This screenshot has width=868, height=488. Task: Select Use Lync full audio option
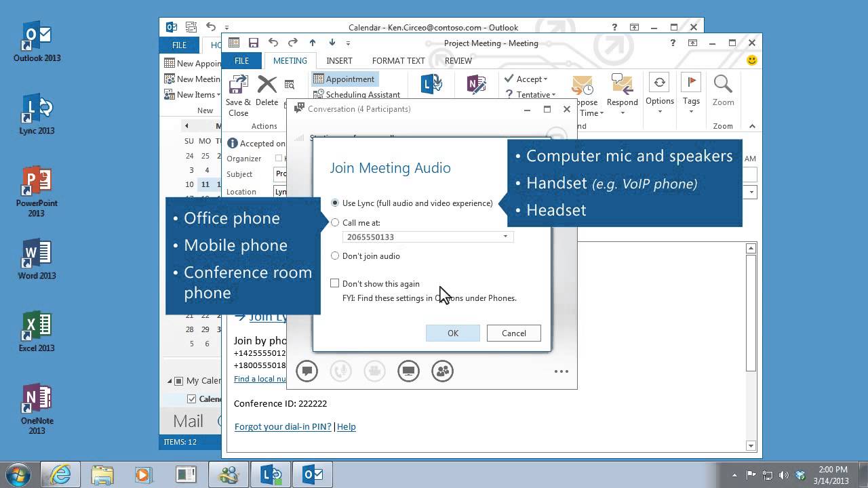335,203
